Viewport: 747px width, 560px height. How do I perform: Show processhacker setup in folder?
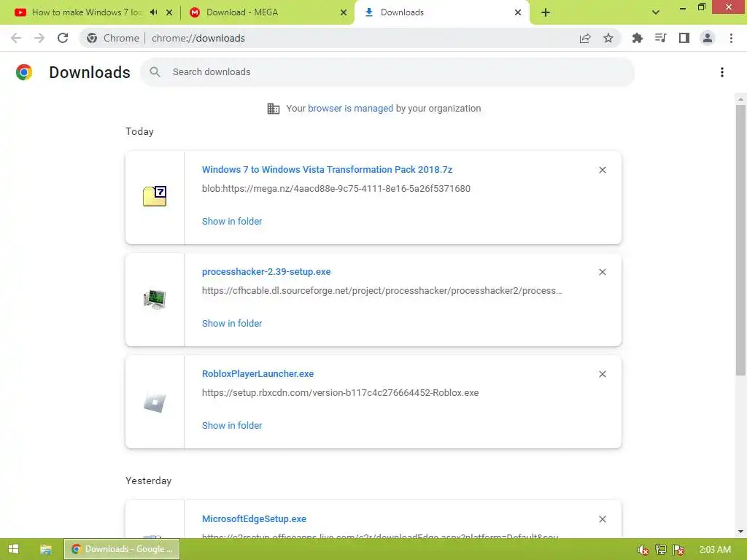click(231, 323)
